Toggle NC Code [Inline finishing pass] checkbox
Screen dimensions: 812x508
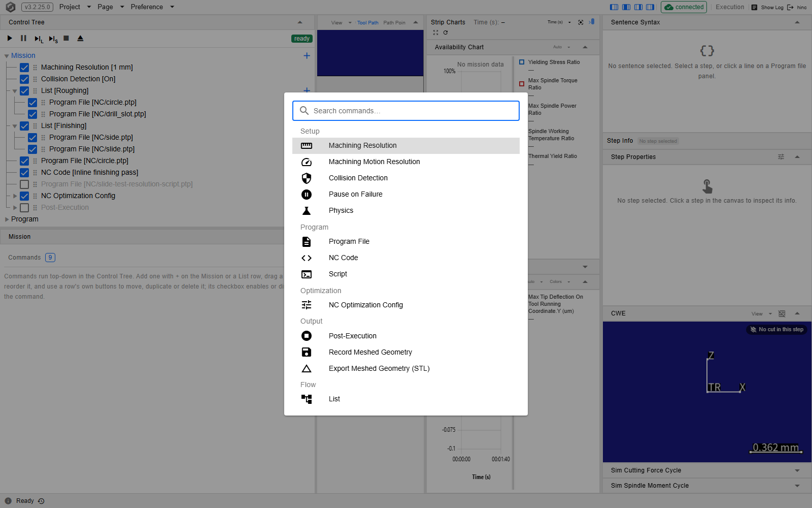(x=24, y=173)
